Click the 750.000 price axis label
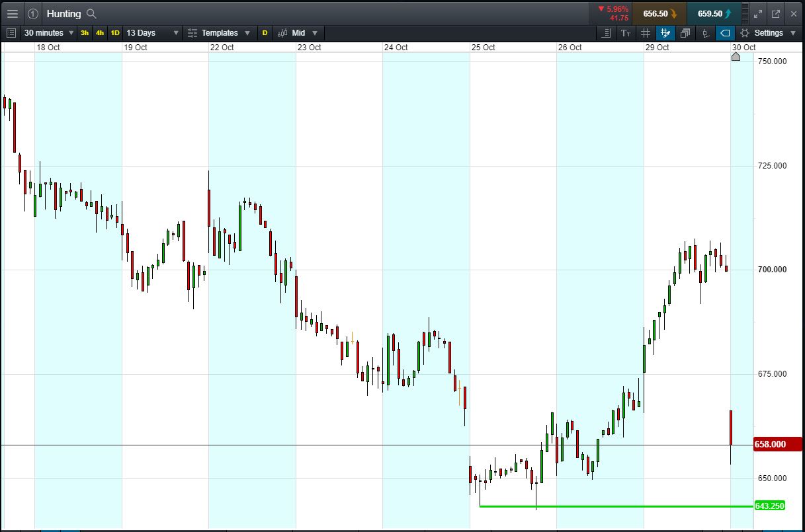The width and height of the screenshot is (805, 532). [x=772, y=61]
